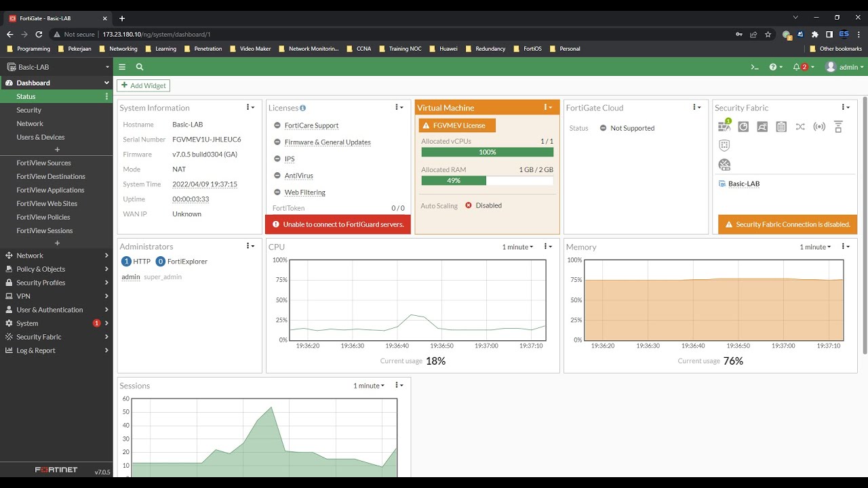Open Users & Devices dashboard
The image size is (868, 488).
point(57,137)
